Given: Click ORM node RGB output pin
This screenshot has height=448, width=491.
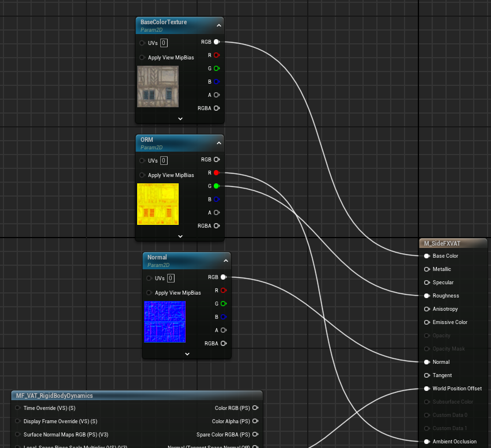Looking at the screenshot, I should [x=217, y=160].
